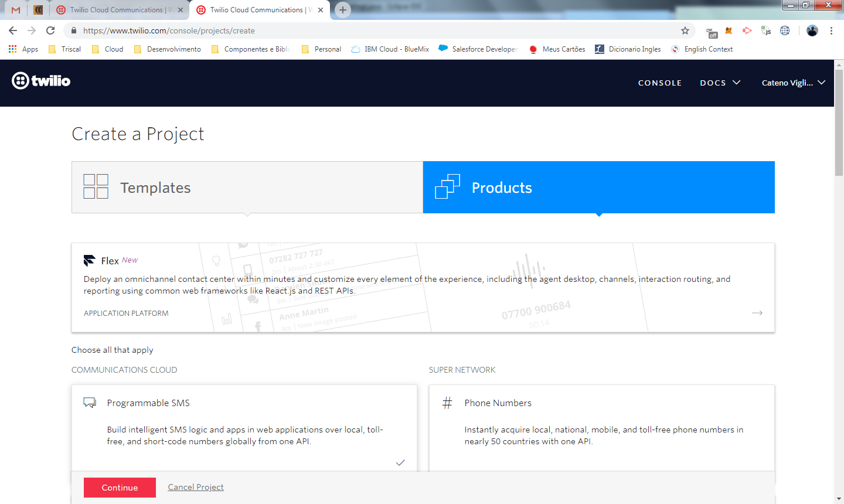Click the Cancel Project link
The image size is (844, 504).
[196, 487]
